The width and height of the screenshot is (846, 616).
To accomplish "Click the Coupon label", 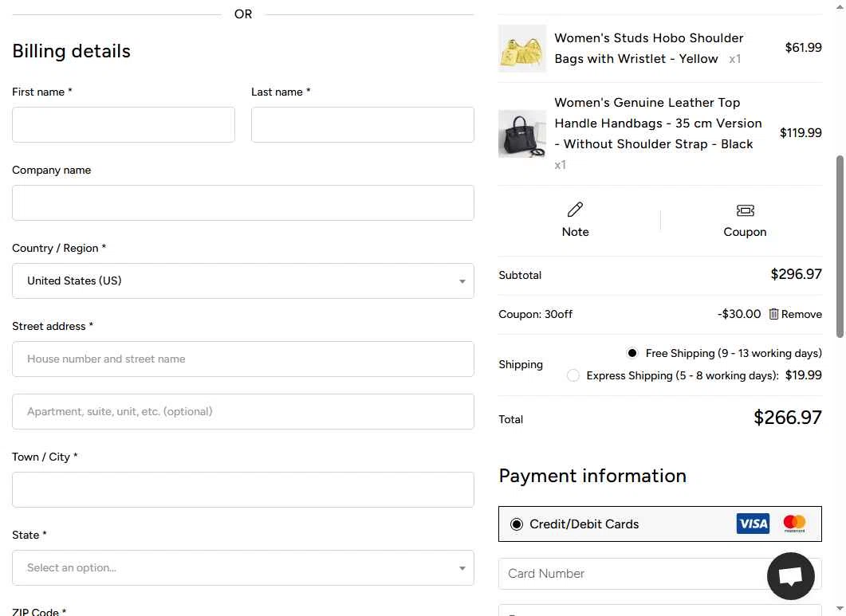I will pos(745,232).
